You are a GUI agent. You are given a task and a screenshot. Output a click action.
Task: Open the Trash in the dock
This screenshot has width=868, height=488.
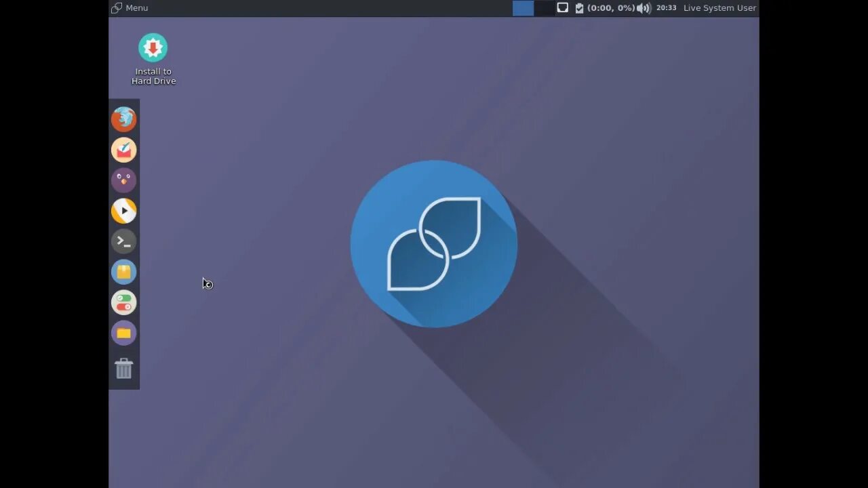coord(124,368)
